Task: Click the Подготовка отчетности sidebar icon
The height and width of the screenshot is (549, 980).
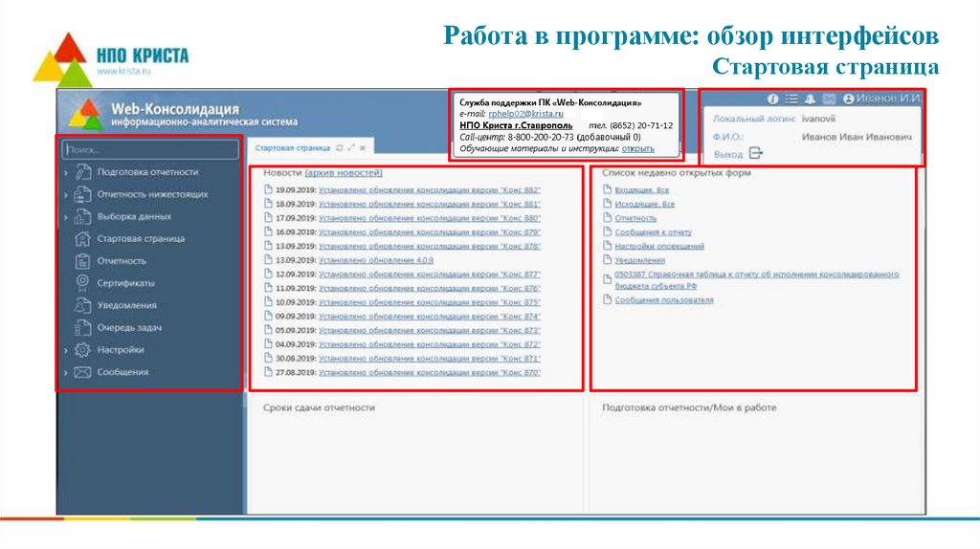Action: (x=82, y=172)
